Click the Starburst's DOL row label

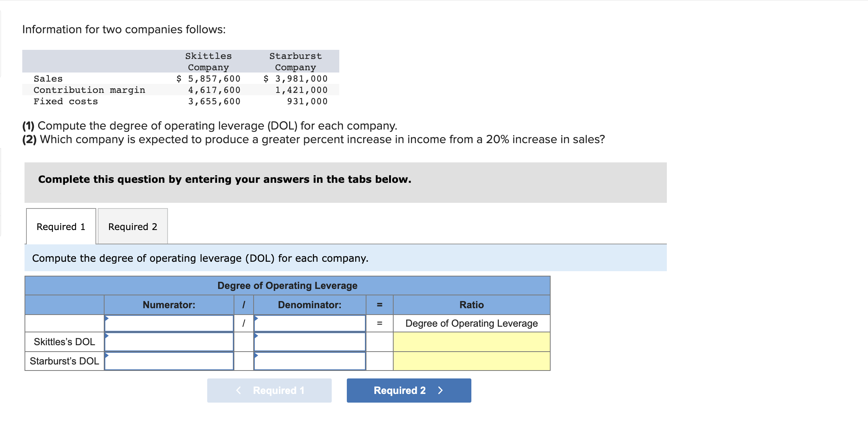[x=65, y=361]
